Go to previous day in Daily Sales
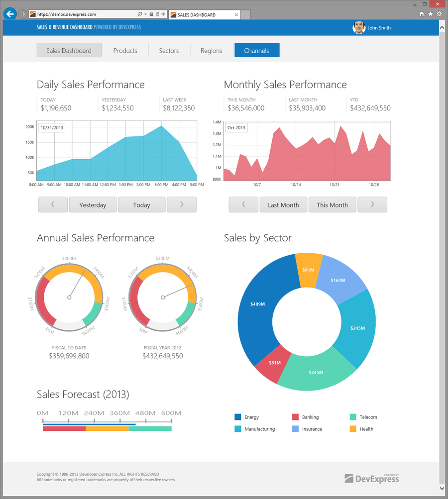 tap(53, 204)
